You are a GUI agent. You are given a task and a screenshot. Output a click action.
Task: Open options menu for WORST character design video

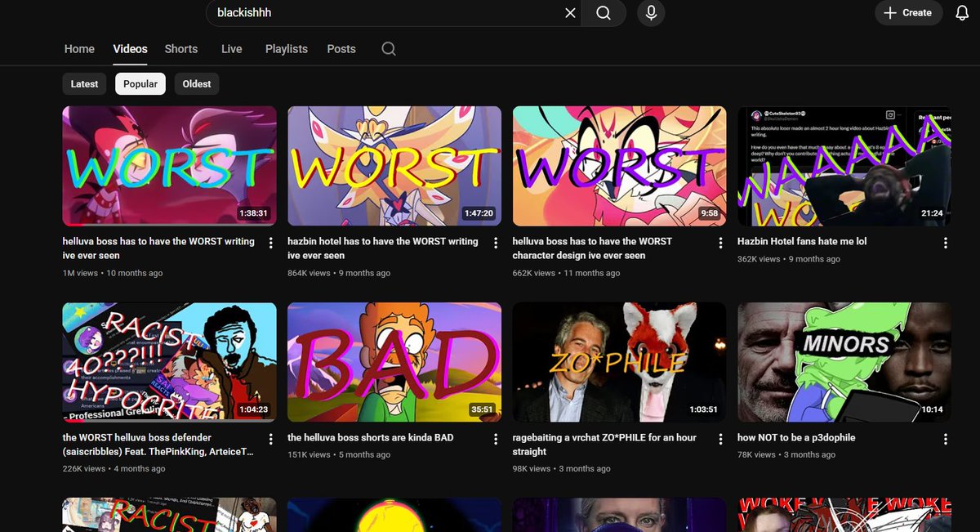tap(720, 243)
